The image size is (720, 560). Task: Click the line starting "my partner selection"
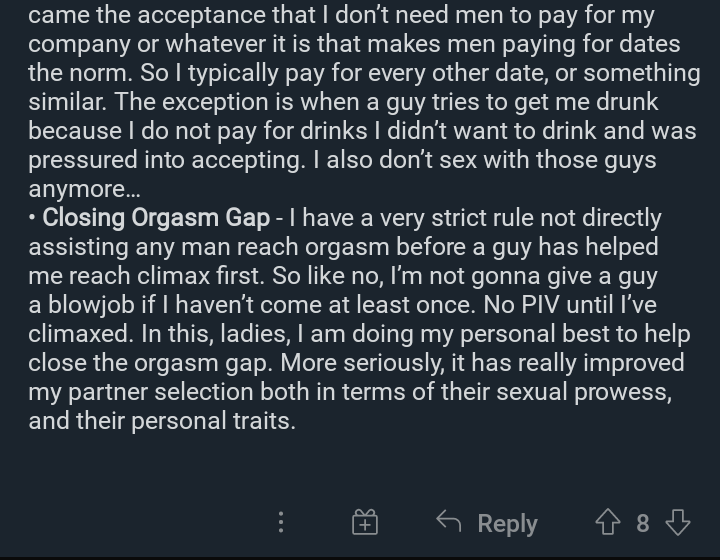click(x=350, y=392)
